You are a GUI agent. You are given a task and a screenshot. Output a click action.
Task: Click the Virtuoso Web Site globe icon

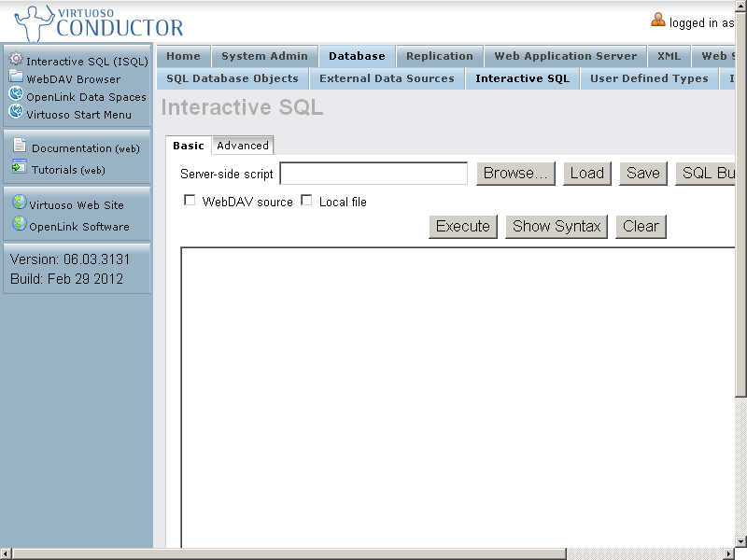click(x=19, y=203)
